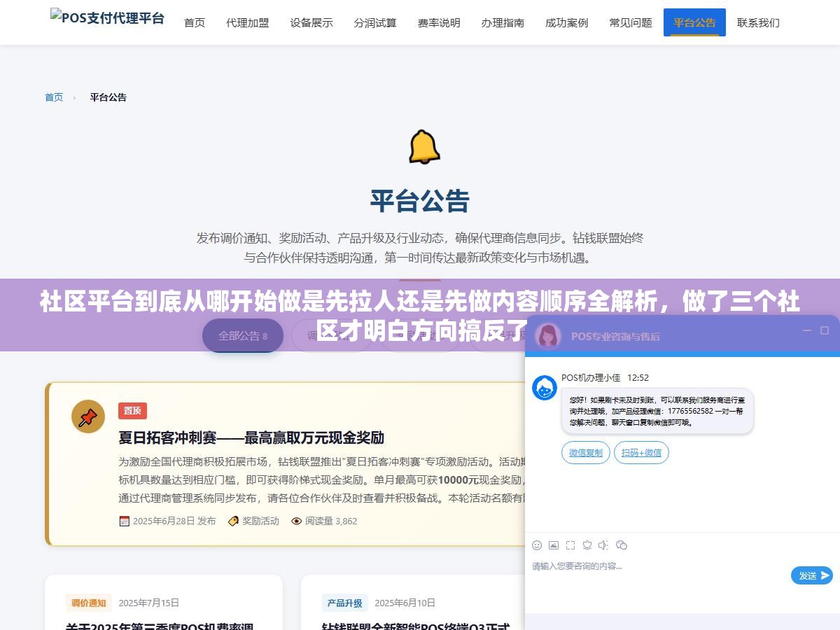The height and width of the screenshot is (630, 840).
Task: Click the yellow bell announcement icon
Action: pos(423,147)
